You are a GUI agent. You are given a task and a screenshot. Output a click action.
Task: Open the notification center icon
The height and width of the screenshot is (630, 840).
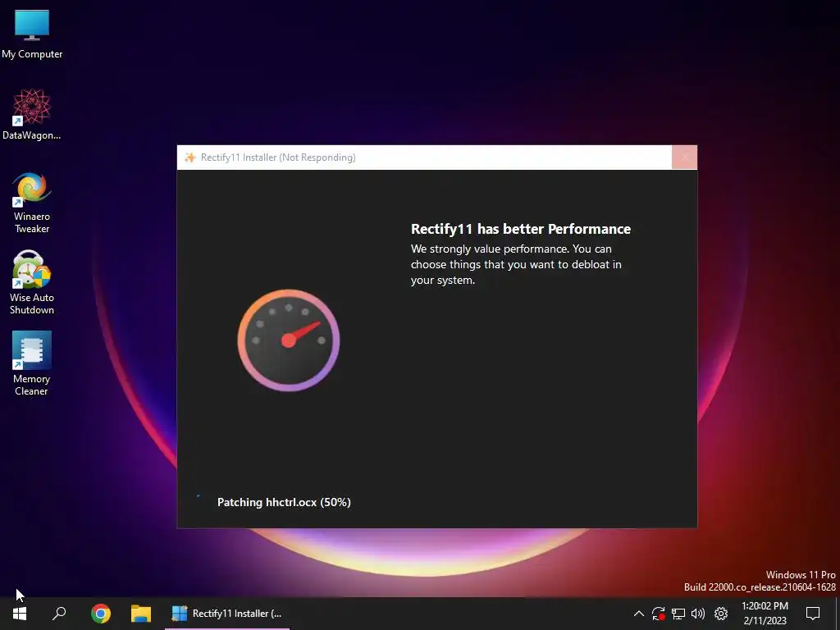[x=813, y=614]
